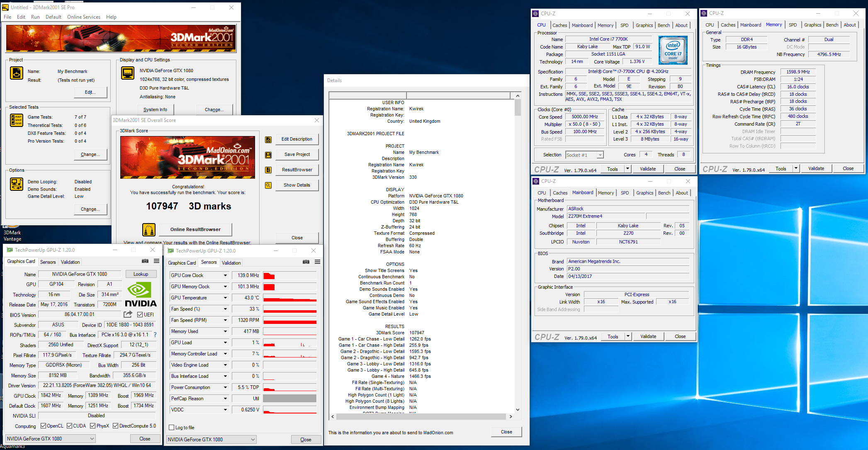Expand the PerfCap Reason sensor dropdown
This screenshot has width=868, height=450.
225,399
